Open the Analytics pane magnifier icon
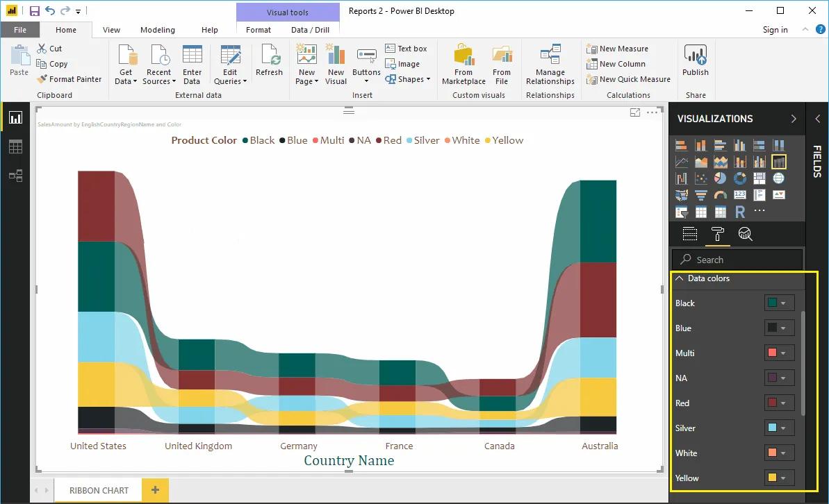 745,234
